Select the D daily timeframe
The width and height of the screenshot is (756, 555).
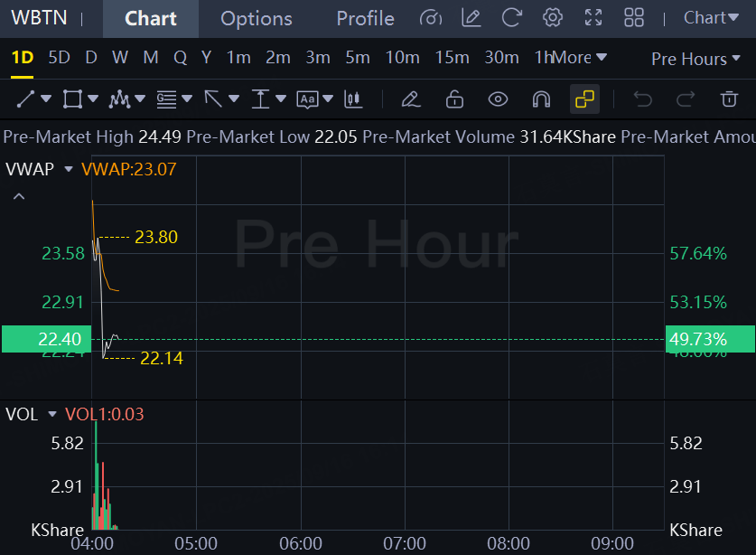[x=91, y=58]
